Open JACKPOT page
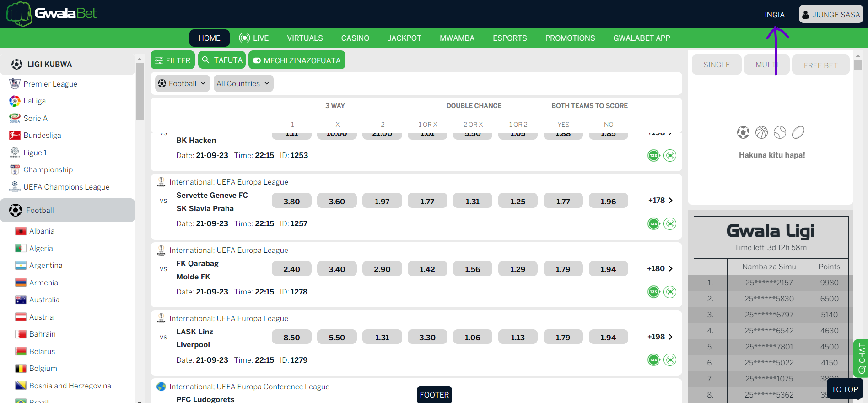This screenshot has width=868, height=403. [404, 38]
